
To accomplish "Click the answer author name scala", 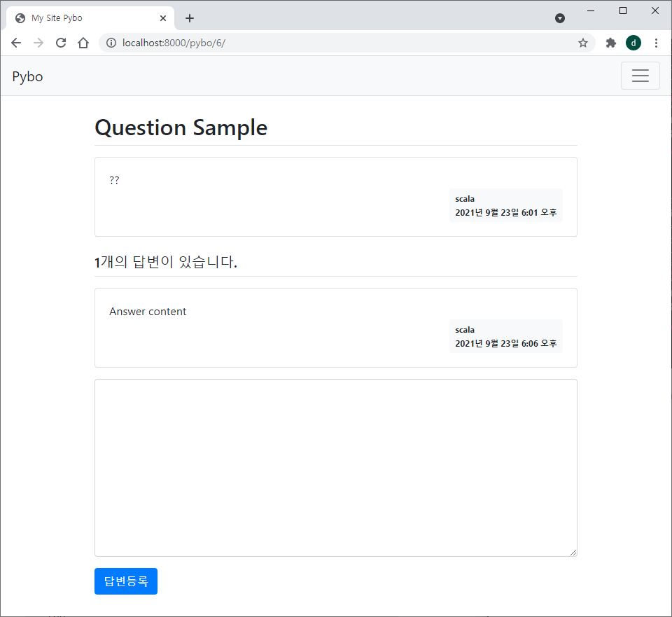I will tap(465, 330).
